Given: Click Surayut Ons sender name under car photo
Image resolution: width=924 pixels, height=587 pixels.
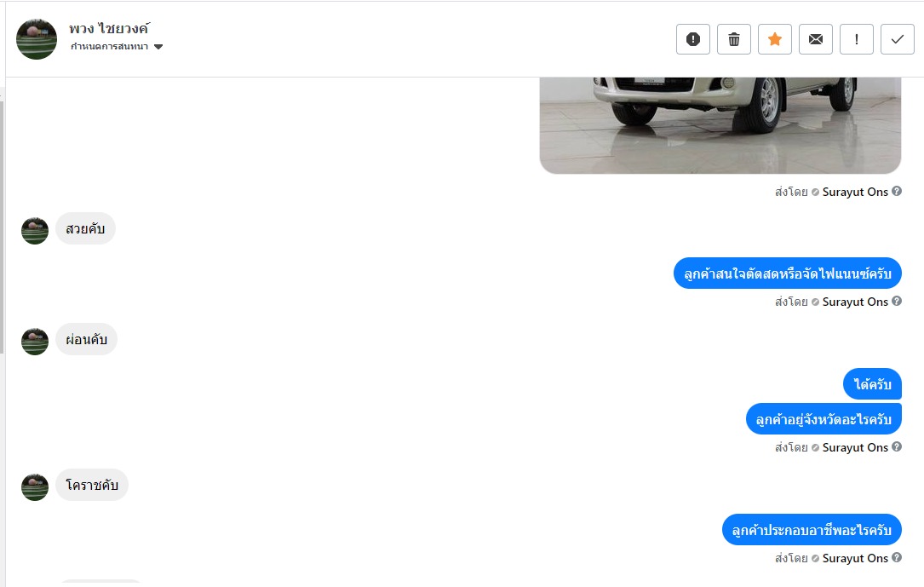Looking at the screenshot, I should (855, 193).
